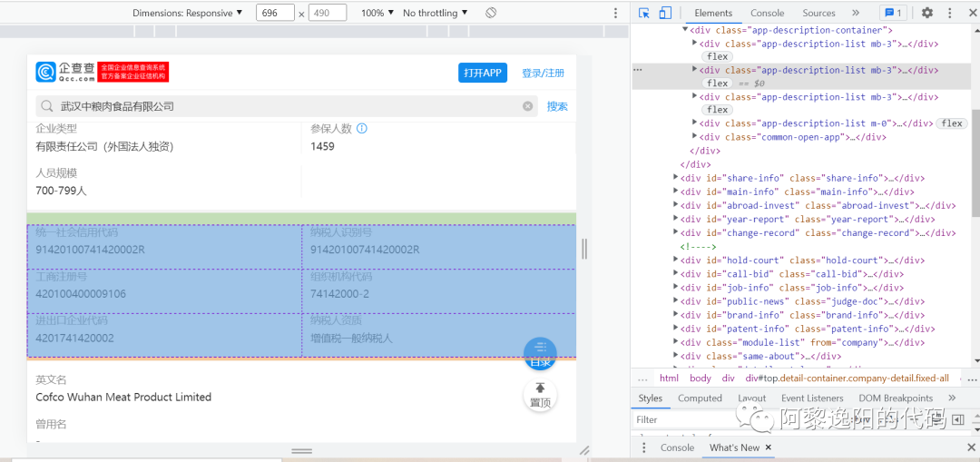Click the 打开APP button
The height and width of the screenshot is (462, 980).
483,73
